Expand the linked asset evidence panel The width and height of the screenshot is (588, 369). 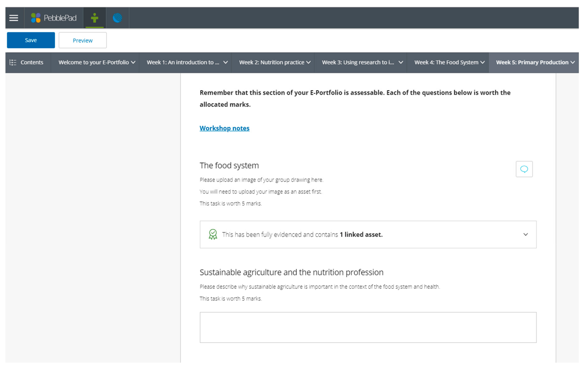tap(525, 234)
